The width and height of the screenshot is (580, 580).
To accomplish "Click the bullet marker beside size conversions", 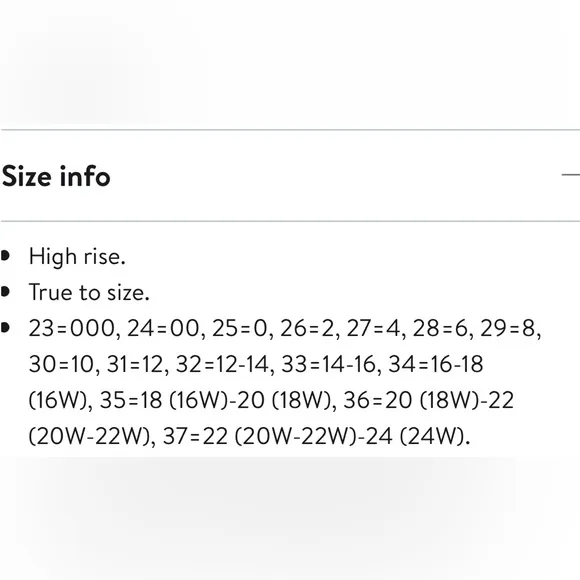I will tap(5, 328).
